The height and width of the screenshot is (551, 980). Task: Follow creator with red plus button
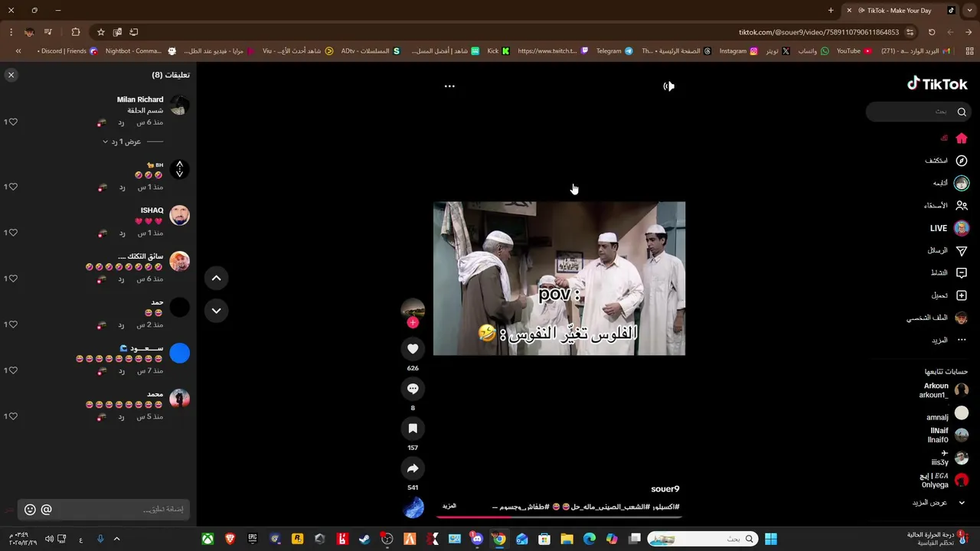click(x=413, y=323)
